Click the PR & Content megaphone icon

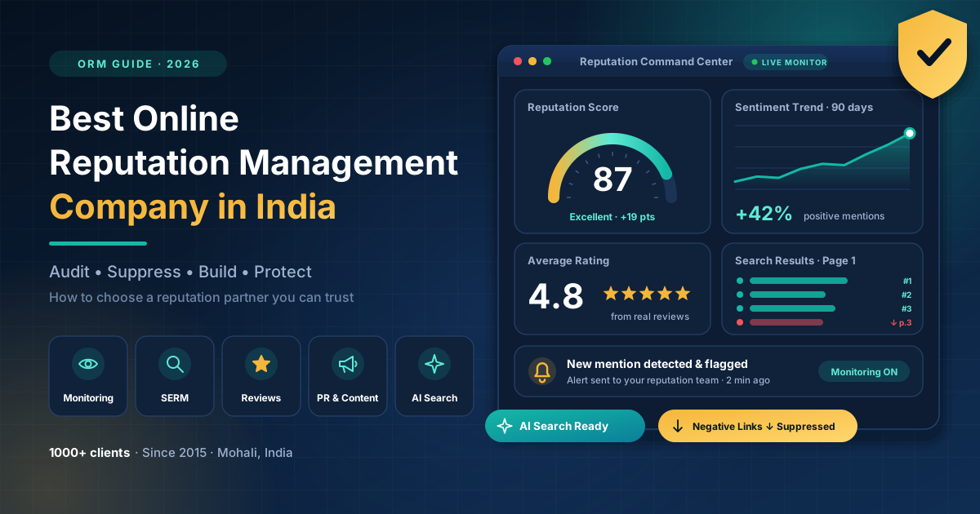(348, 364)
